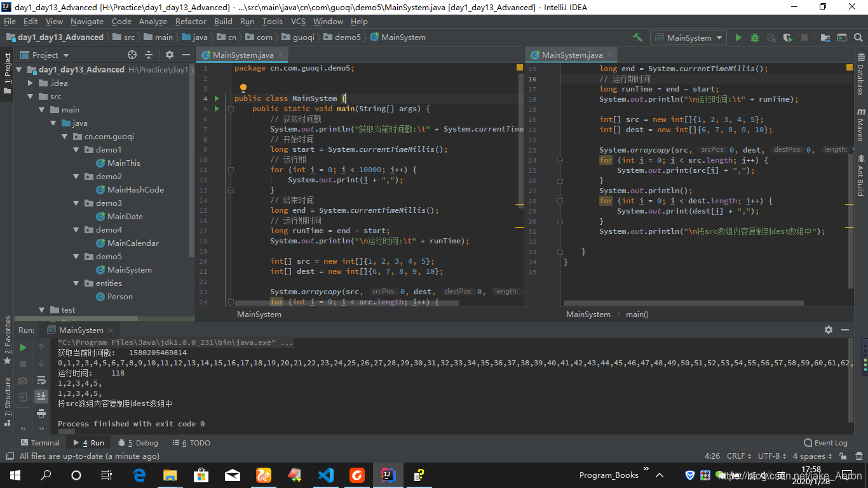The image size is (868, 488).
Task: Click the Project tree vertical scrollbar
Action: point(191,159)
